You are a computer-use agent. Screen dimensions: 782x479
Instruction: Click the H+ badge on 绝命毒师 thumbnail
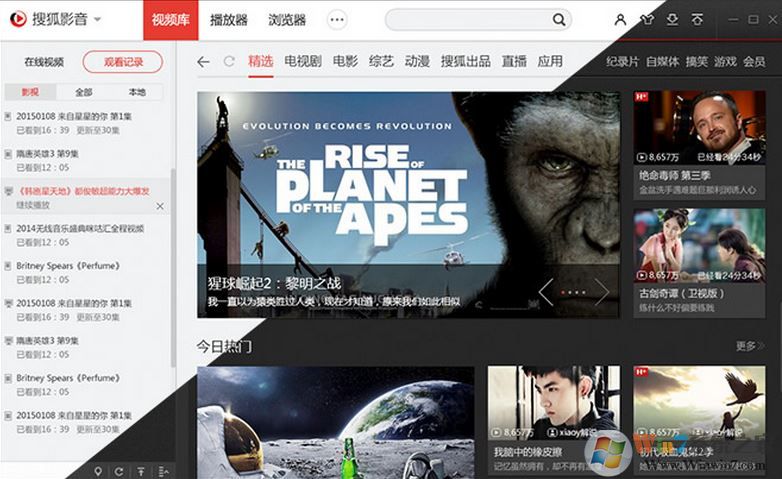click(x=641, y=96)
